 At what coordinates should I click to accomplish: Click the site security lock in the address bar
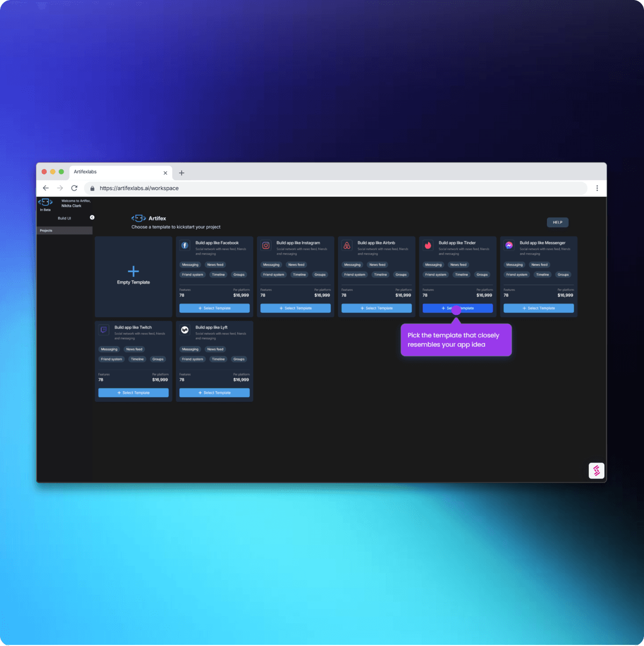click(92, 188)
